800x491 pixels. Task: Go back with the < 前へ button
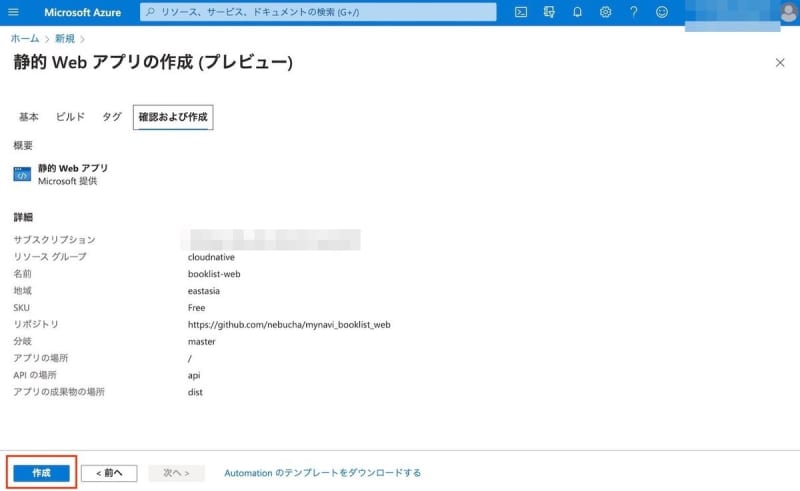pyautogui.click(x=109, y=473)
